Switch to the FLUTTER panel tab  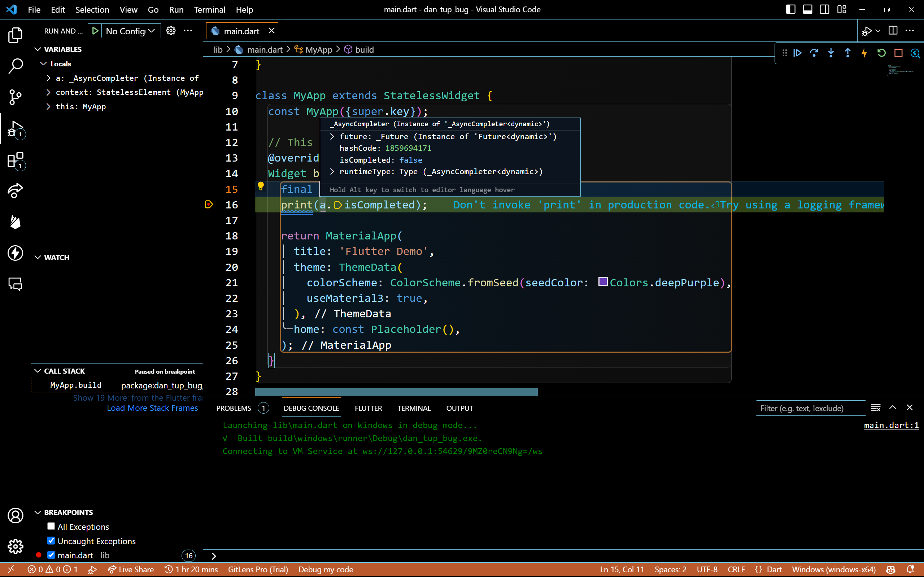(x=368, y=408)
